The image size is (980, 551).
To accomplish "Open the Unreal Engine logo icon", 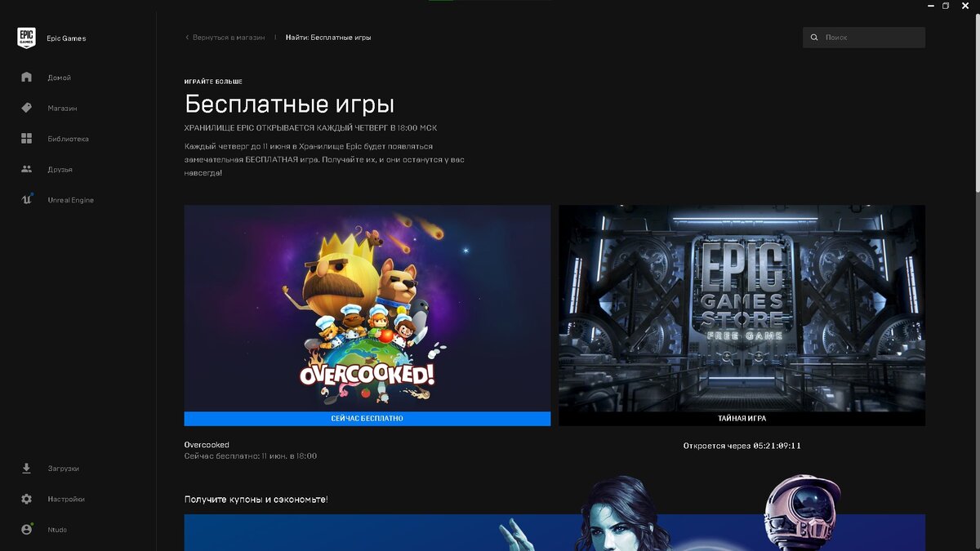I will pos(26,200).
